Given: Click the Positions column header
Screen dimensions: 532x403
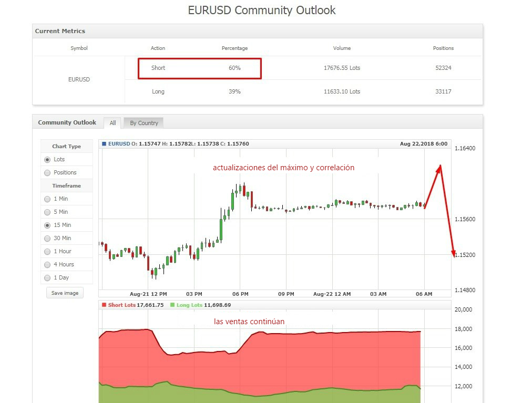Looking at the screenshot, I should [x=443, y=48].
